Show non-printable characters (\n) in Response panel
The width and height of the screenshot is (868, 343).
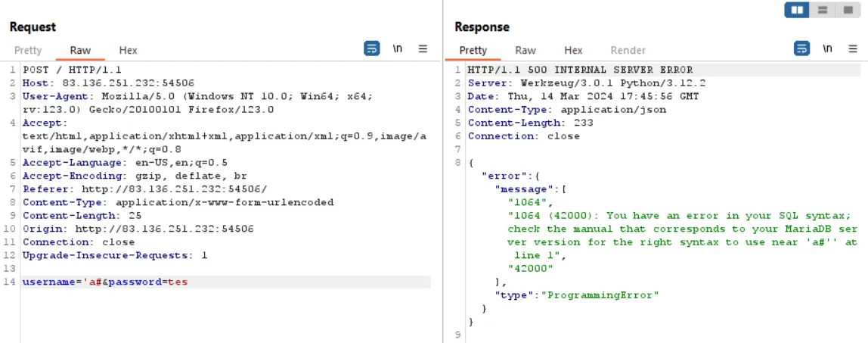pyautogui.click(x=827, y=48)
